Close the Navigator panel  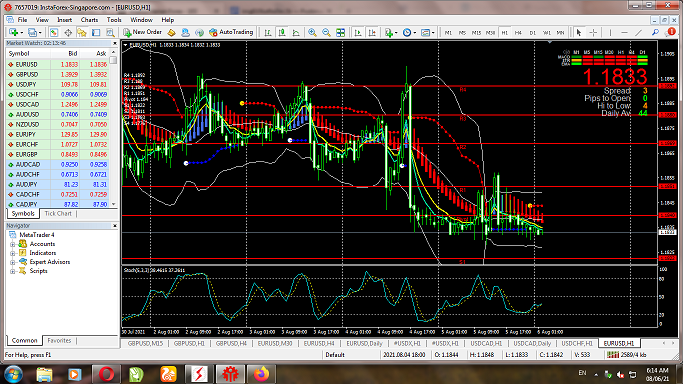click(115, 226)
